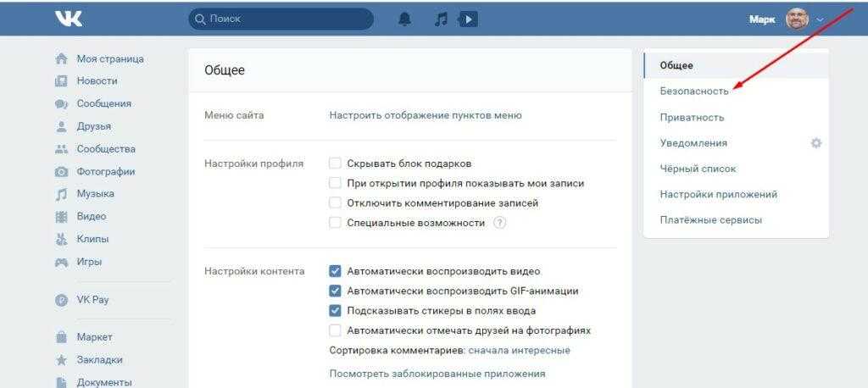The image size is (868, 388).
Task: Click the Поиск search field
Action: [x=281, y=19]
